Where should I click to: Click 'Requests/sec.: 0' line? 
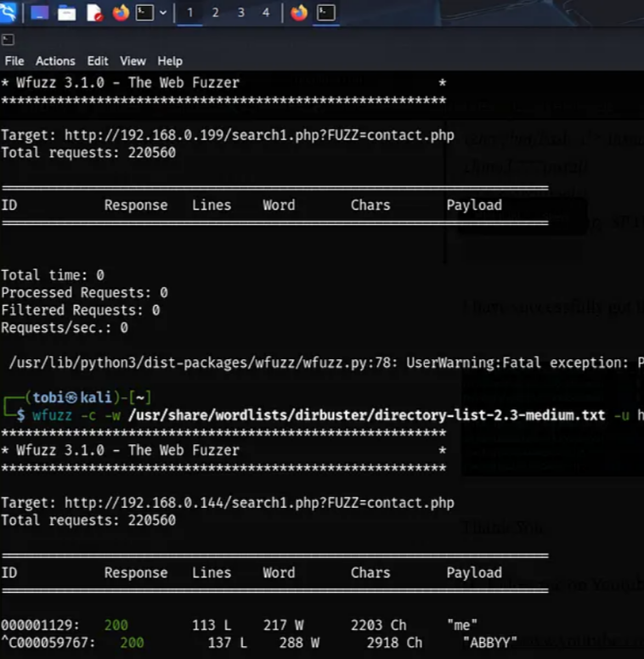click(65, 328)
